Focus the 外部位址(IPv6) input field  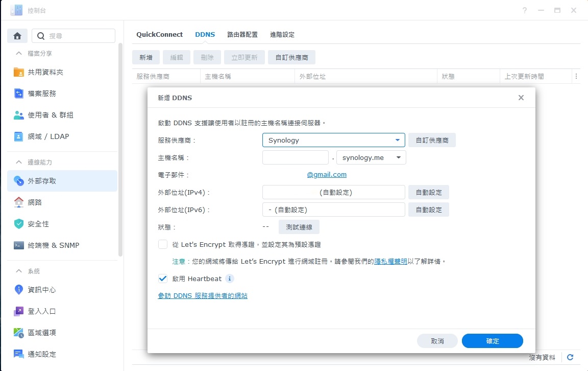(334, 210)
